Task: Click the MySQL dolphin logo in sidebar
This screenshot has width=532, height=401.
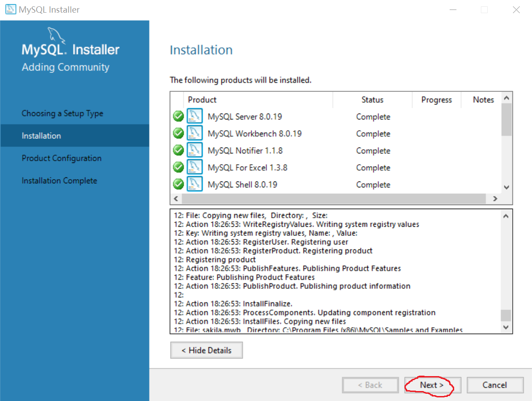Action: [x=56, y=35]
